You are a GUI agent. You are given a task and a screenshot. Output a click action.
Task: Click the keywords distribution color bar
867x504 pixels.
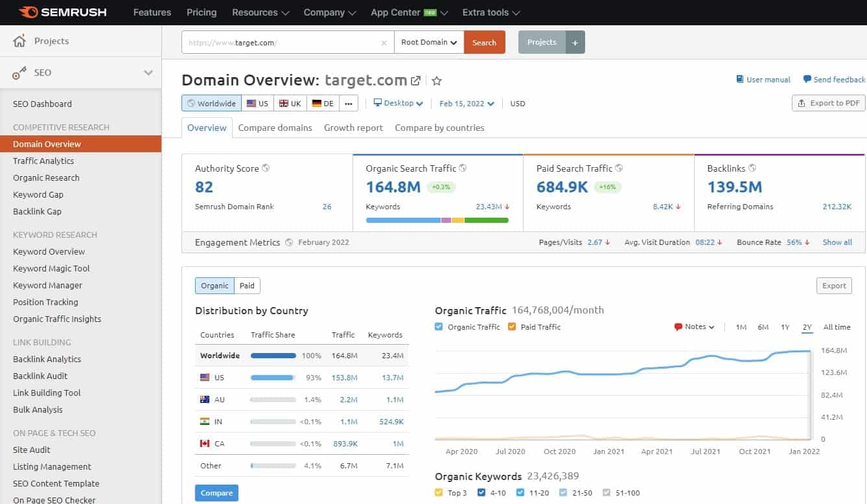tap(438, 220)
